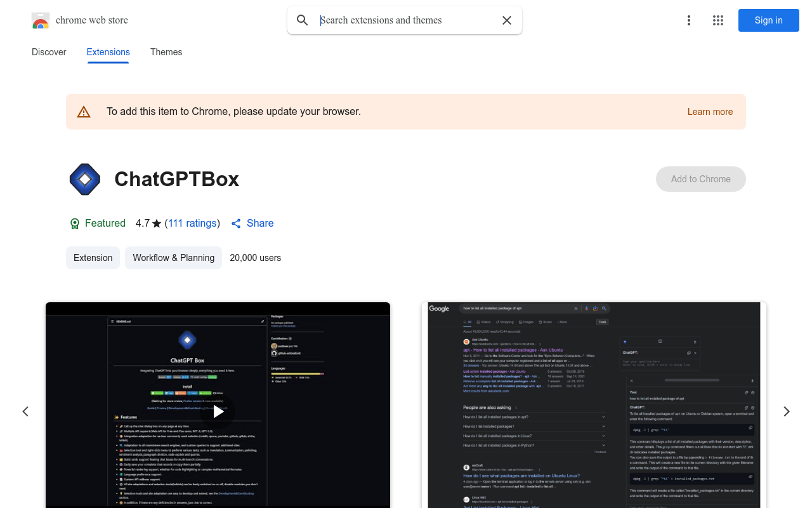Screen dimensions: 812x508
Task: Open the 111 ratings link
Action: [x=192, y=224]
